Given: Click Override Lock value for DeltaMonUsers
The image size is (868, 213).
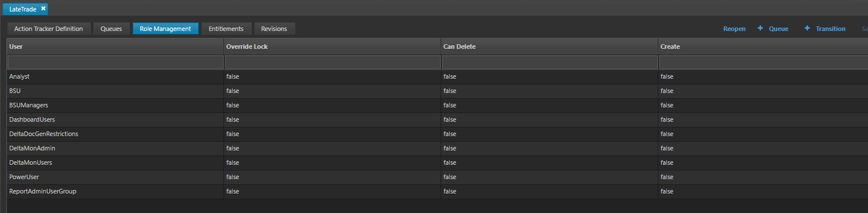Looking at the screenshot, I should pyautogui.click(x=233, y=162).
